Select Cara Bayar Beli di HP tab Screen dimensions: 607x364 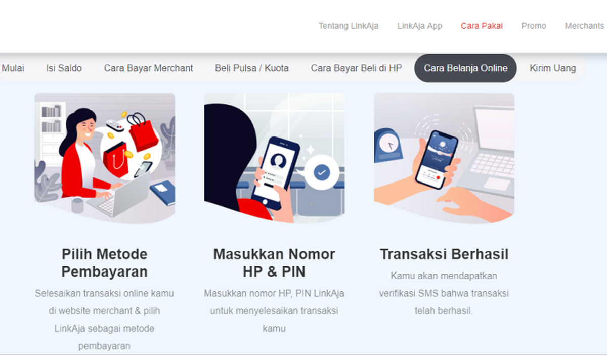point(356,68)
